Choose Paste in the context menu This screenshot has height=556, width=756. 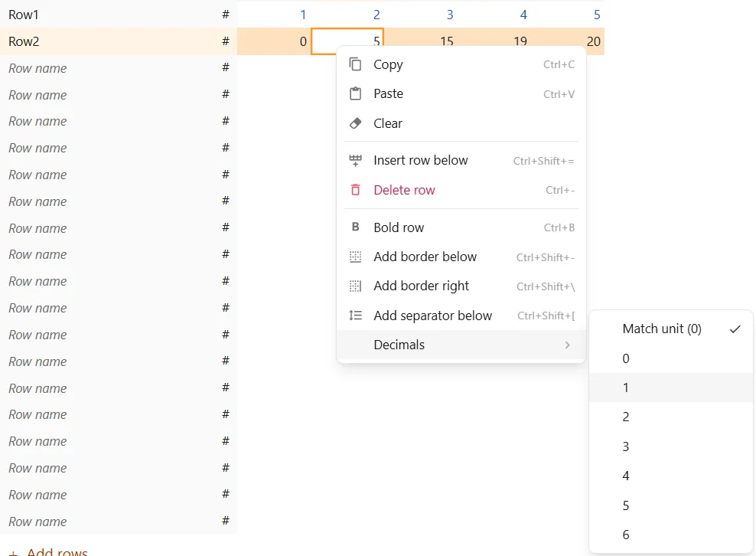(461, 93)
